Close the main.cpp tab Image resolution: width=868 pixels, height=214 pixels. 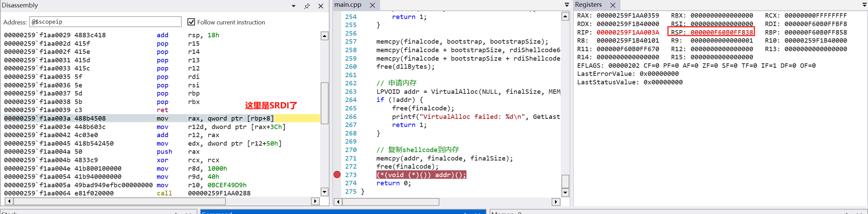pyautogui.click(x=372, y=5)
